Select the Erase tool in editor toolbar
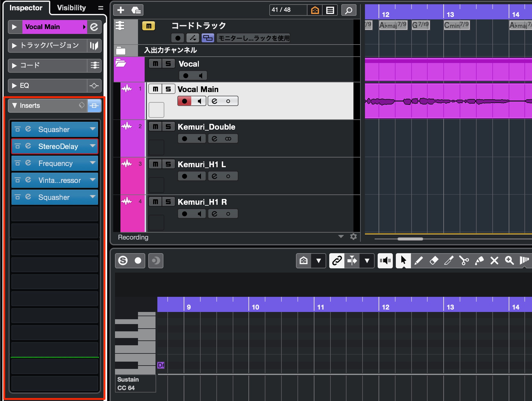Screen dimensions: 532x401 [434, 261]
